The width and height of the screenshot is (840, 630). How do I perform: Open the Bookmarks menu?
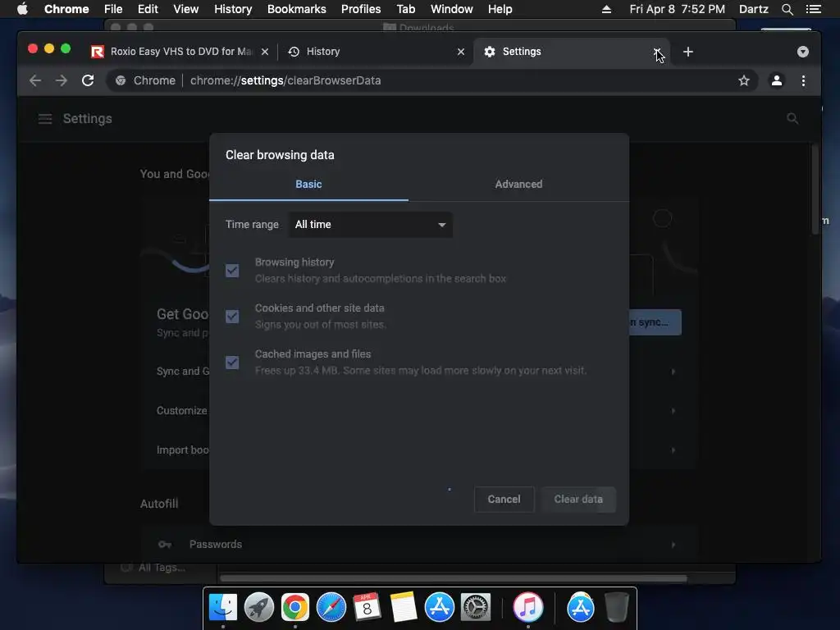tap(297, 9)
